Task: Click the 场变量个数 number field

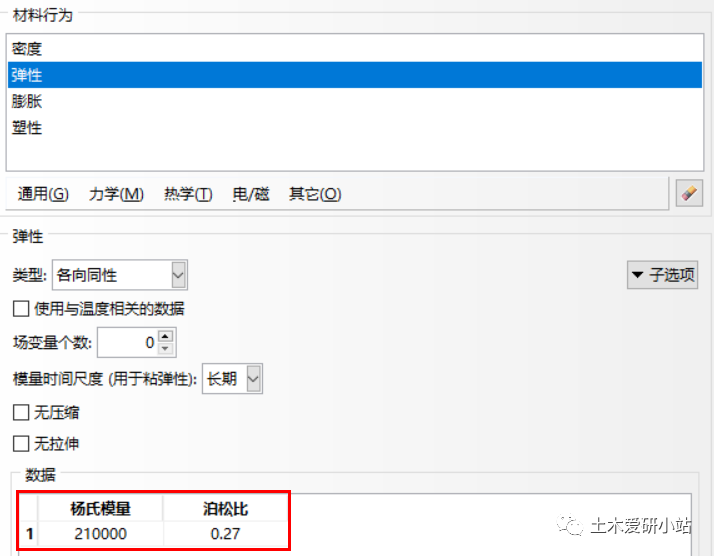Action: tap(128, 342)
